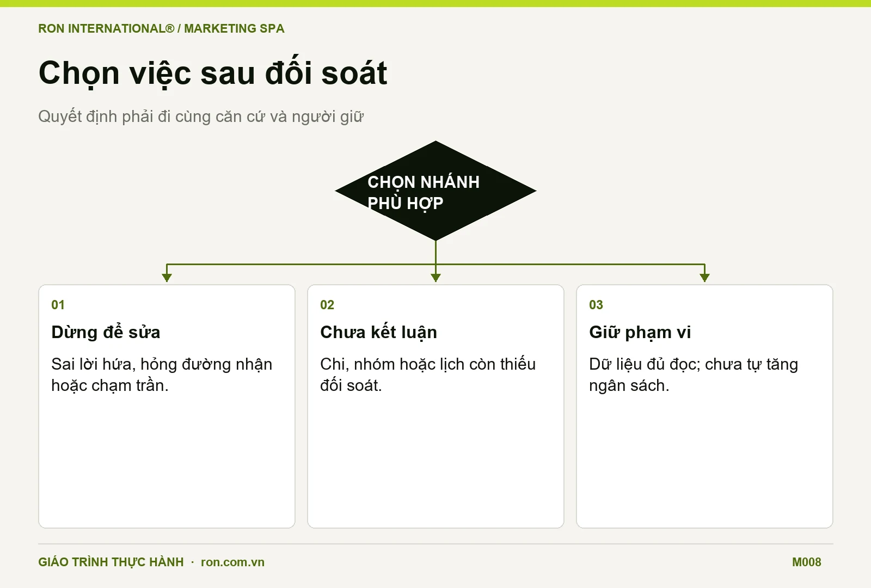This screenshot has width=871, height=588.
Task: Click the number label '01'
Action: pyautogui.click(x=58, y=305)
